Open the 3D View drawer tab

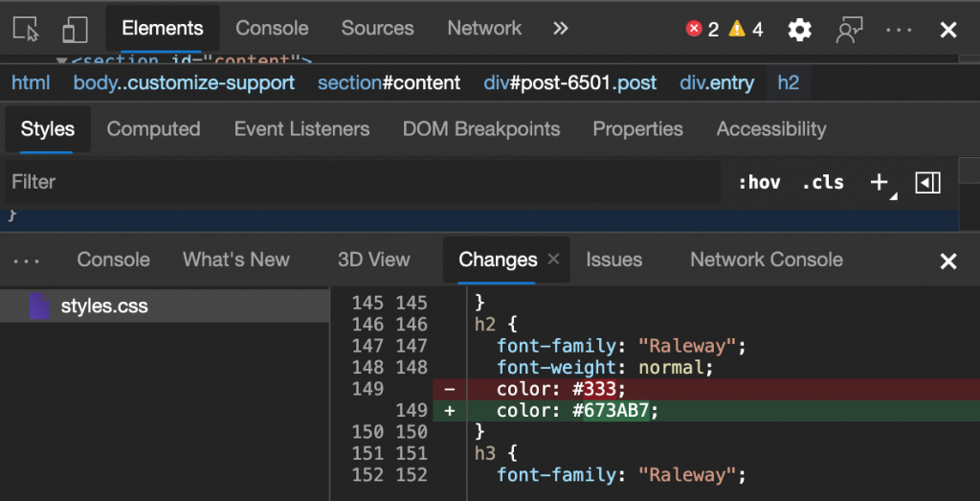pos(374,260)
